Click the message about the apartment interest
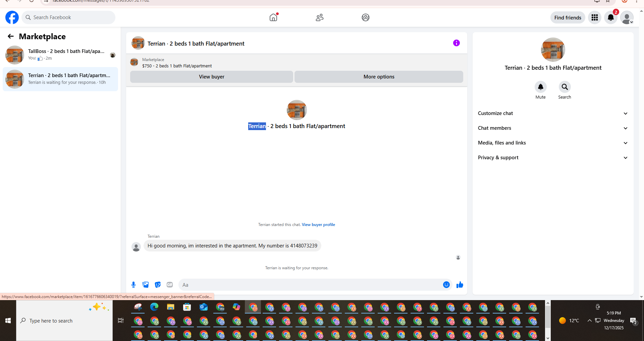The width and height of the screenshot is (644, 341). tap(232, 246)
